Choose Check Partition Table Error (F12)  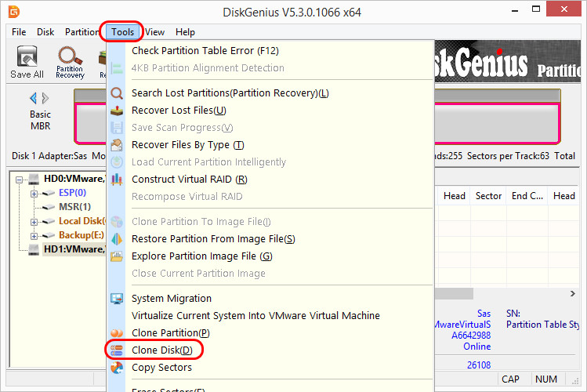click(205, 50)
